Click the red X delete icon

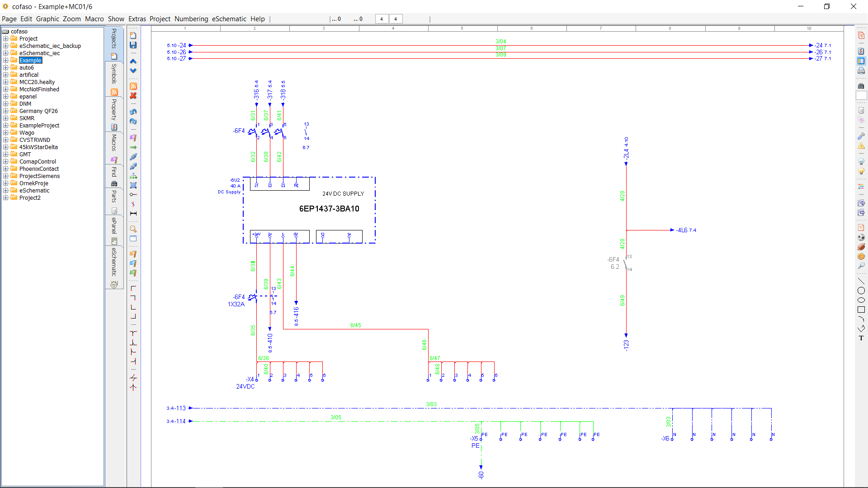[133, 96]
